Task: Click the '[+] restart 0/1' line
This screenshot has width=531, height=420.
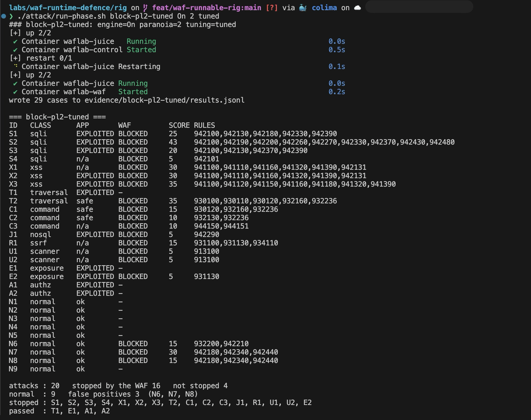Action: (41, 58)
